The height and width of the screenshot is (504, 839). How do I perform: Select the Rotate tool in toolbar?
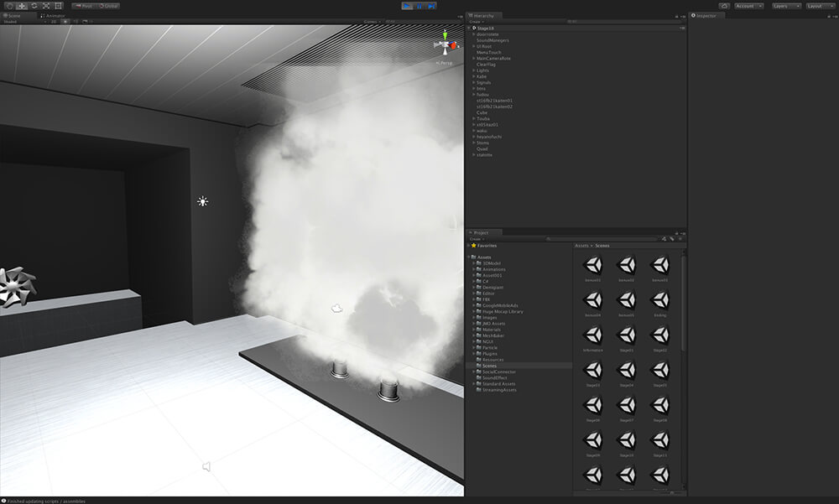coord(34,6)
